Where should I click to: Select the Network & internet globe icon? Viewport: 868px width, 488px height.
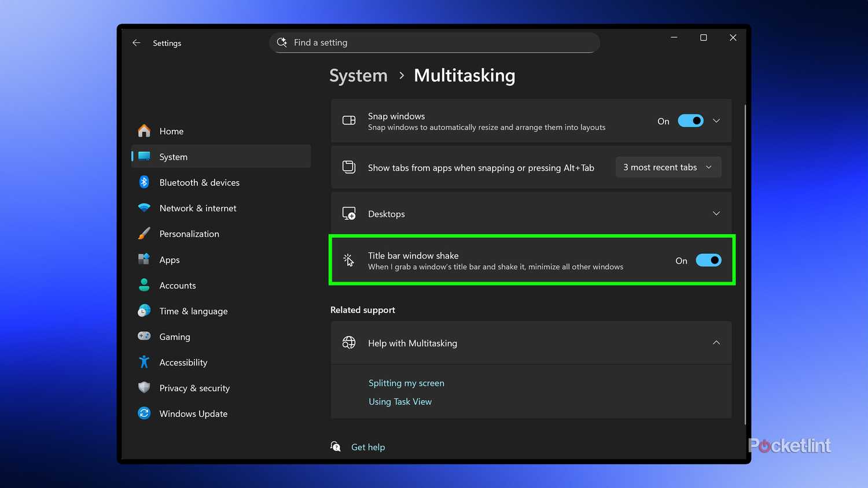coord(144,208)
